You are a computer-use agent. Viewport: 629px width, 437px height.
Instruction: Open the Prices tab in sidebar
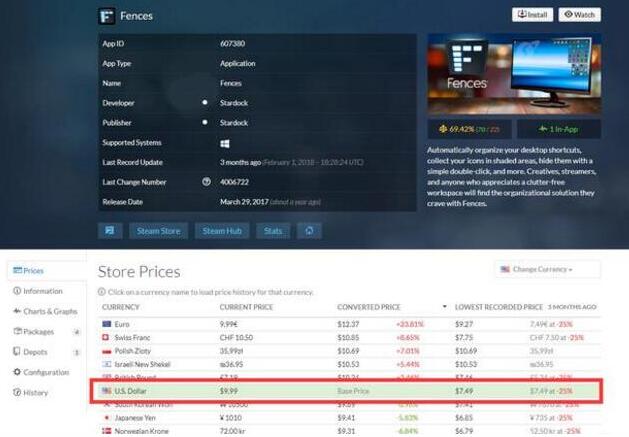tap(32, 270)
